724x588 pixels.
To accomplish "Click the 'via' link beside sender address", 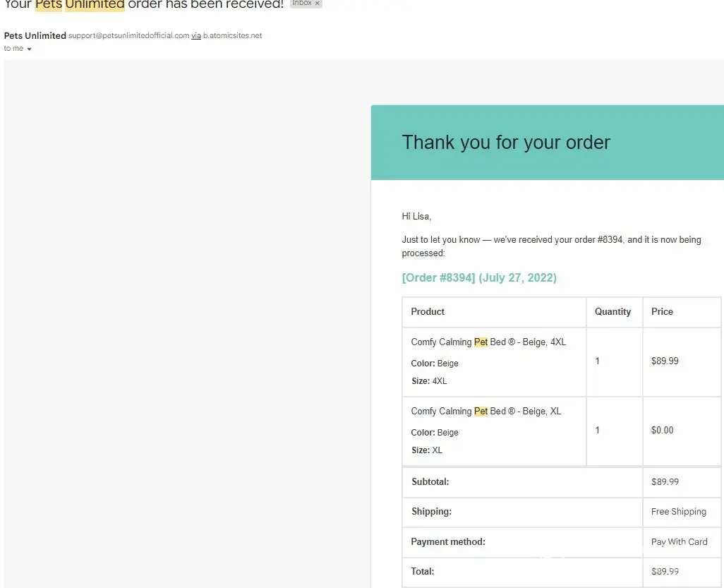I will tap(196, 35).
